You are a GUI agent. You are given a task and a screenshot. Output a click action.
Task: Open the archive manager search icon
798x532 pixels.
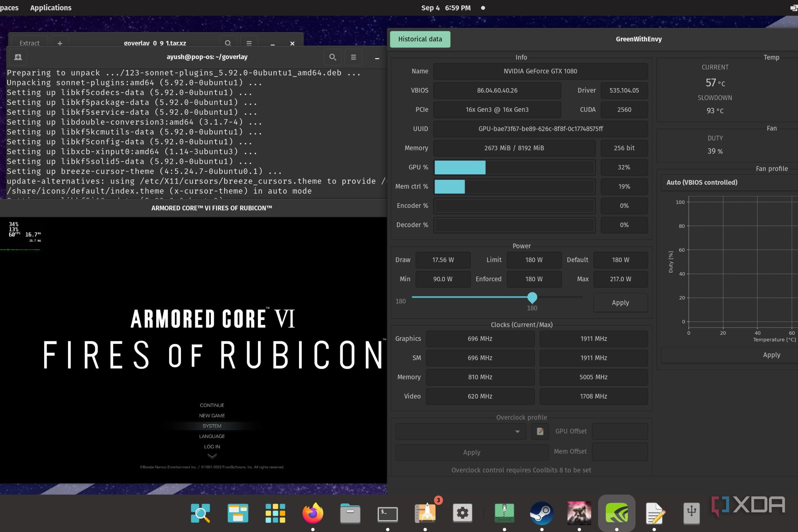[228, 43]
